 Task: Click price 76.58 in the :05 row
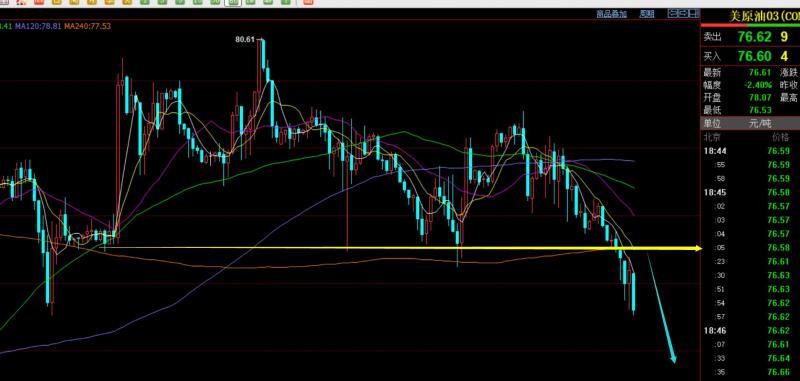pos(779,248)
